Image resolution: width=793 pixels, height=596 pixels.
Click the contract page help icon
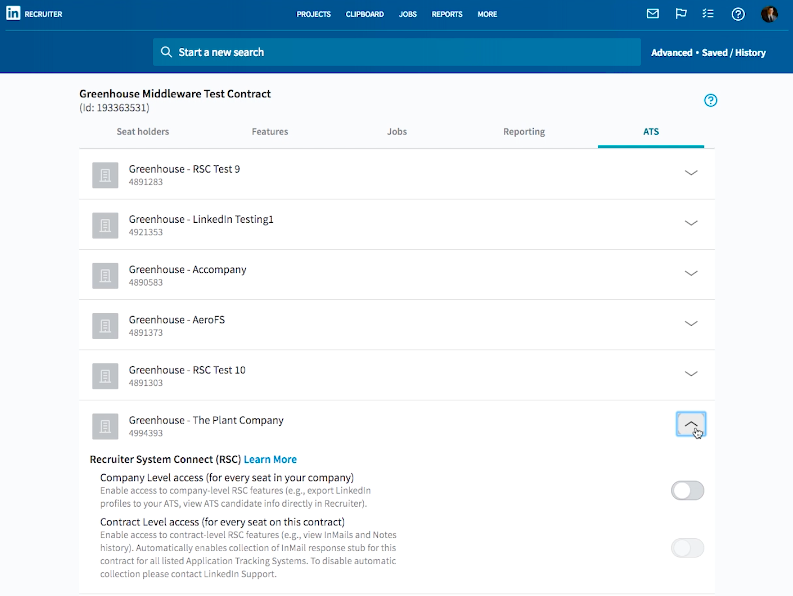tap(710, 100)
